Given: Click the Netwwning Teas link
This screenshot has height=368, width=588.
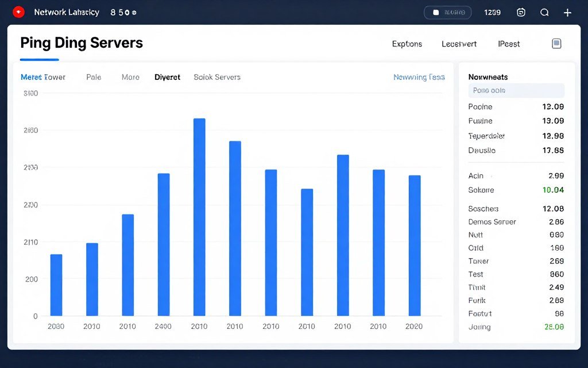Looking at the screenshot, I should tap(419, 77).
